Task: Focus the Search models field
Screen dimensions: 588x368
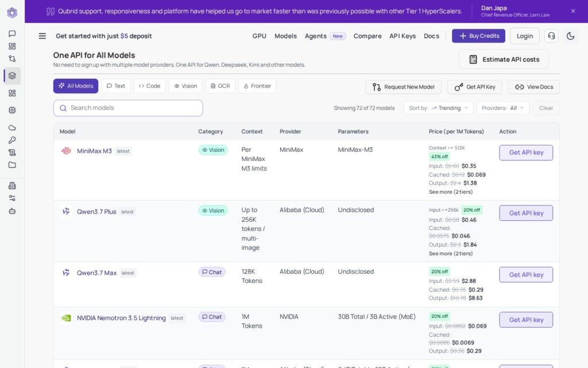Action: (x=128, y=108)
